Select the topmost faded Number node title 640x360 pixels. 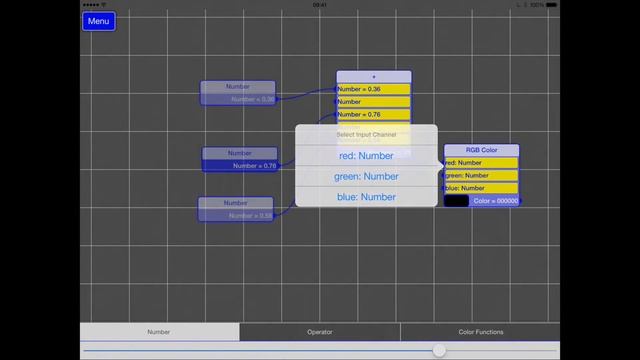pos(238,87)
